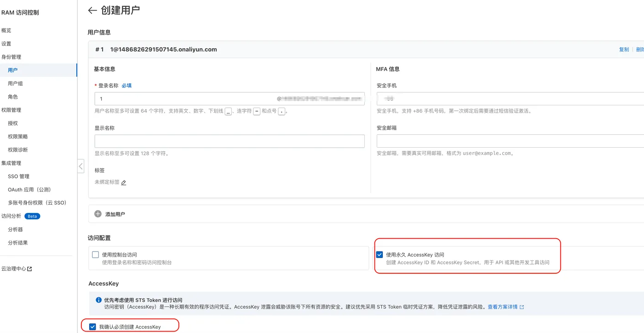Collapse the 访问分析 sidebar section
This screenshot has width=644, height=333.
11,216
